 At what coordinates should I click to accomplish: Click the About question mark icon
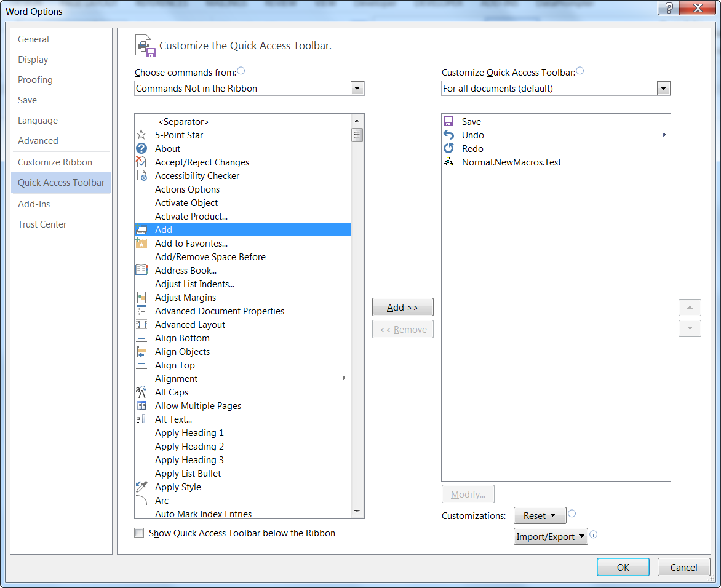click(141, 148)
